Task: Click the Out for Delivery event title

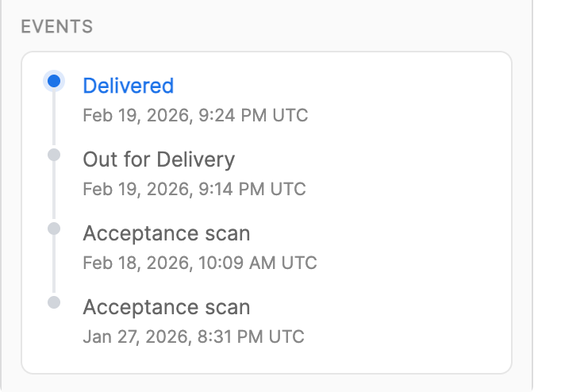Action: 159,159
